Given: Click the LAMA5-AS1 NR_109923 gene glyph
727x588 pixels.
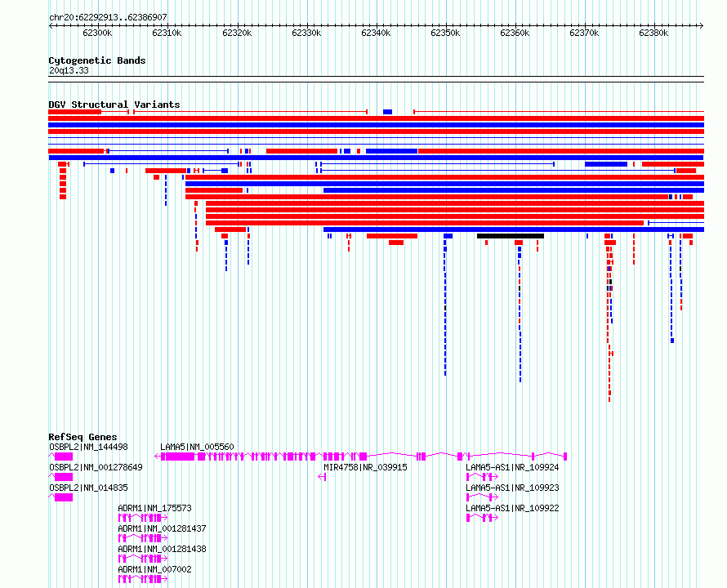Looking at the screenshot, I should (482, 497).
